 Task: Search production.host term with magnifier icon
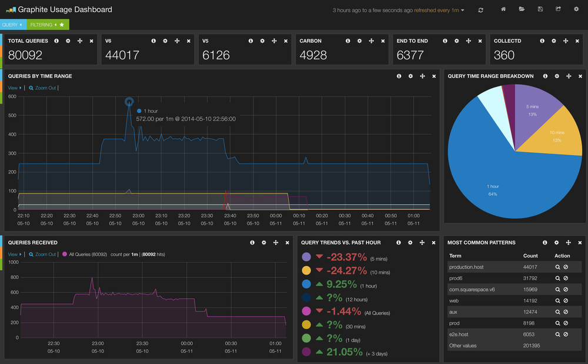click(557, 268)
